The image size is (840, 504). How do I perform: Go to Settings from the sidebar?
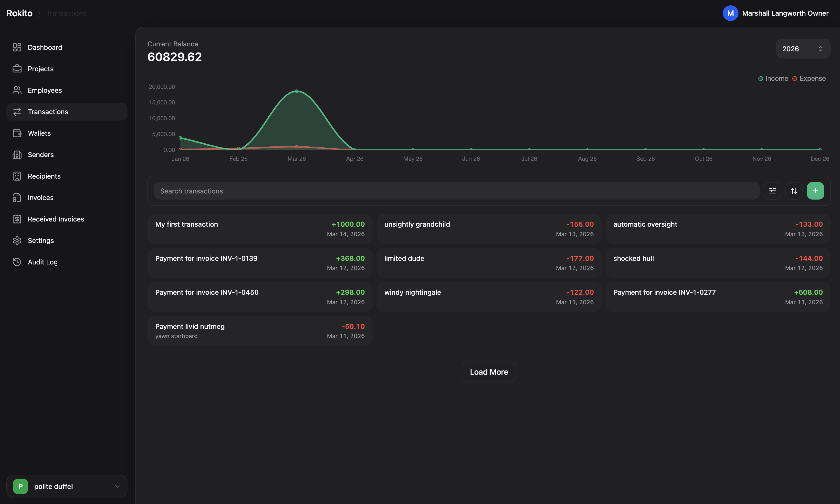point(41,241)
